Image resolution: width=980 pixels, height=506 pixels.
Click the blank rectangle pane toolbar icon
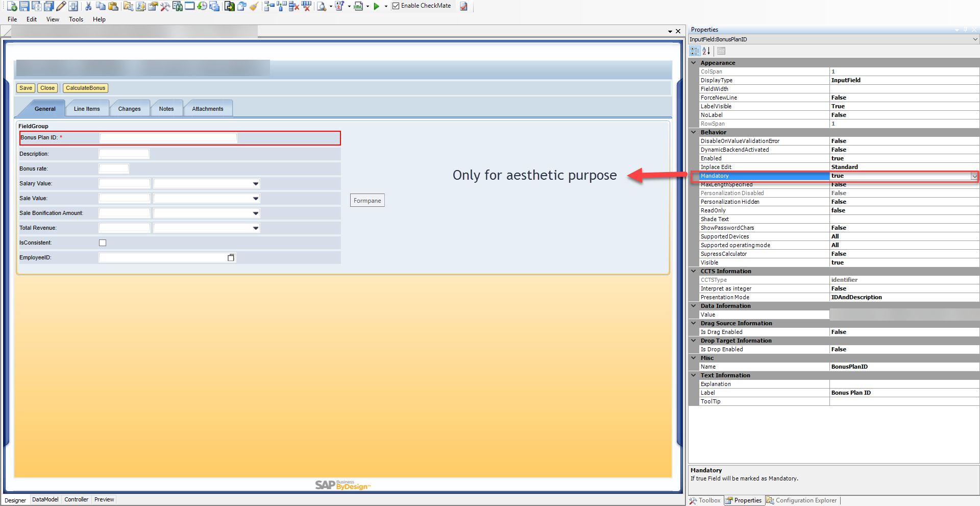pyautogui.click(x=189, y=6)
